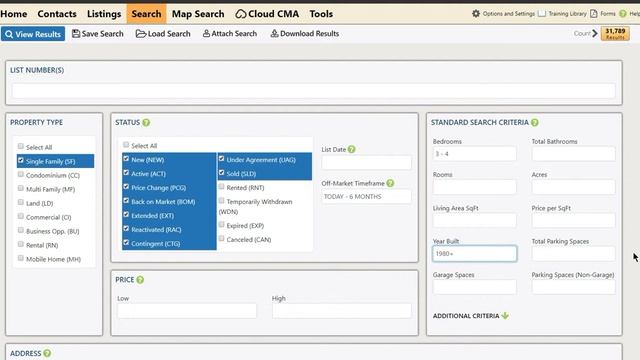Click the List Date help icon

(x=351, y=149)
